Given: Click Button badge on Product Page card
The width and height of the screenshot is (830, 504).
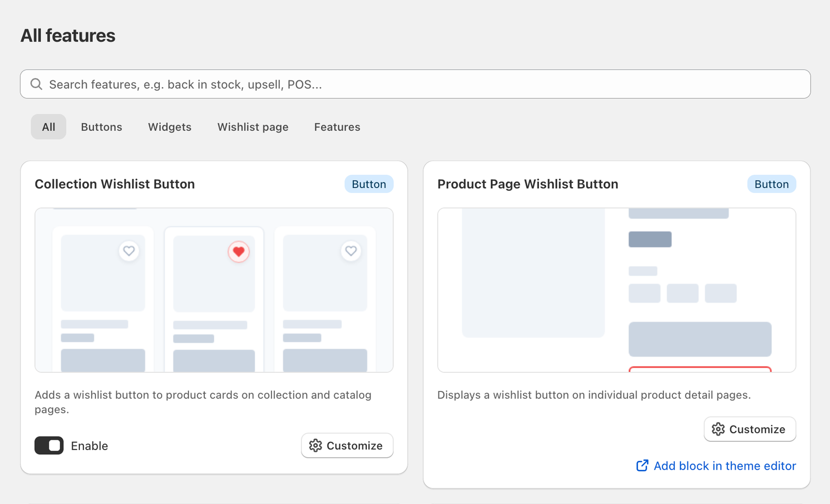Looking at the screenshot, I should [x=771, y=184].
